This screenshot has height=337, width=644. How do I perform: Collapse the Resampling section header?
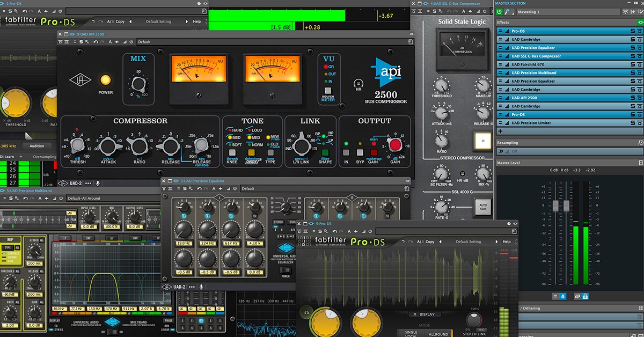[x=569, y=143]
